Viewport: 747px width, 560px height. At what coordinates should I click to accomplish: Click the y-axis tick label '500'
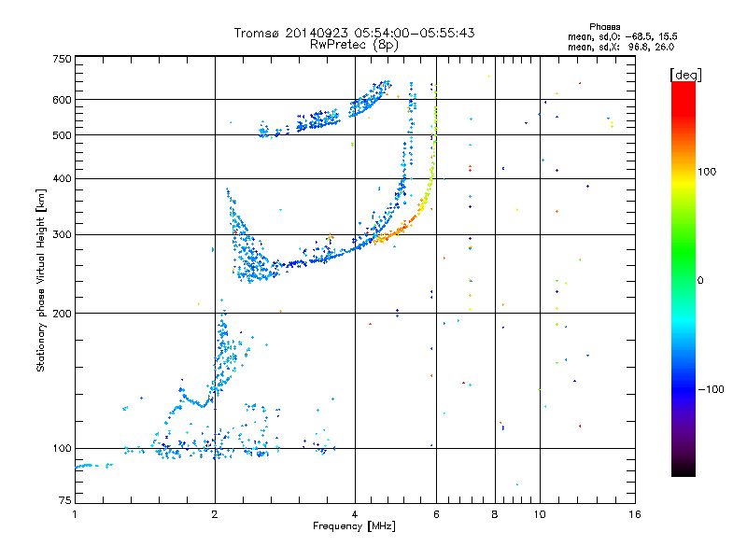pos(62,135)
